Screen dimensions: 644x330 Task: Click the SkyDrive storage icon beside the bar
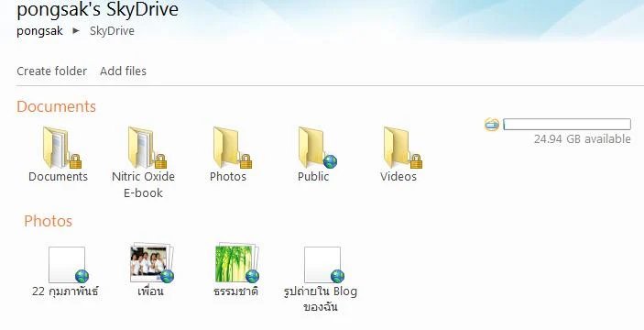492,124
